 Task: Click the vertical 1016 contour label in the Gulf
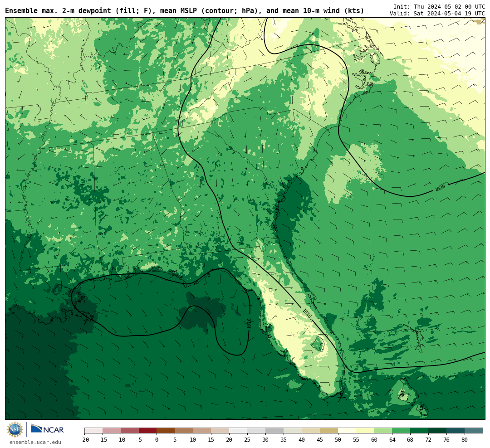pos(249,324)
